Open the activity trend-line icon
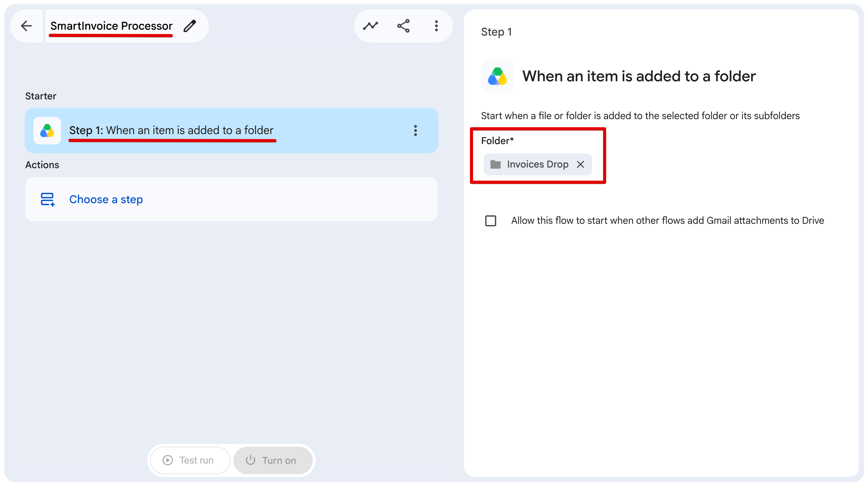The image size is (868, 487). [370, 26]
